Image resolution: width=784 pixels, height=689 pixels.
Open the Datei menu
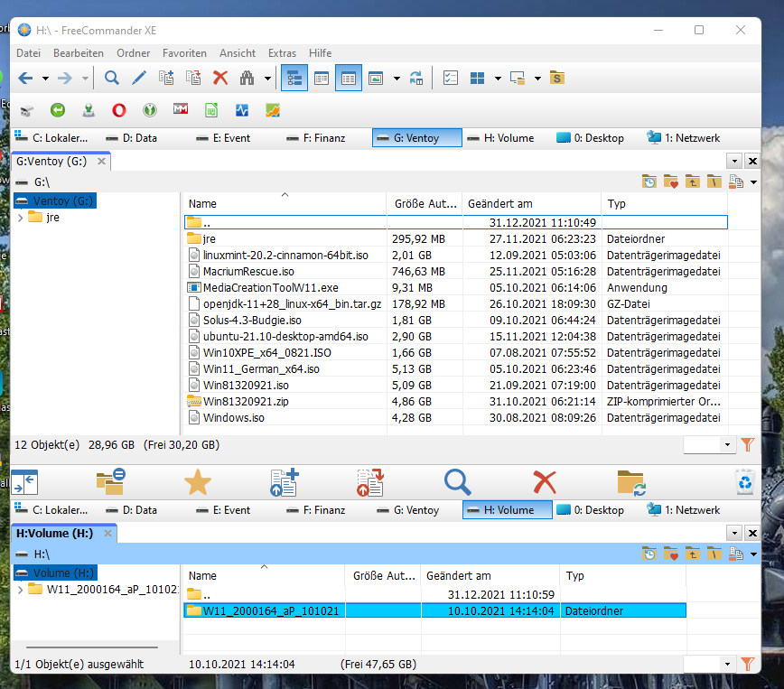point(29,53)
